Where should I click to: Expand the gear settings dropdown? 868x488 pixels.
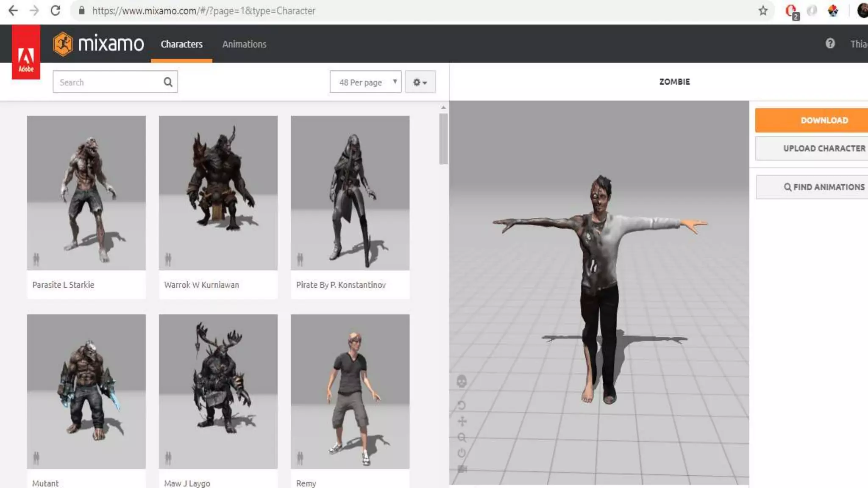coord(420,82)
